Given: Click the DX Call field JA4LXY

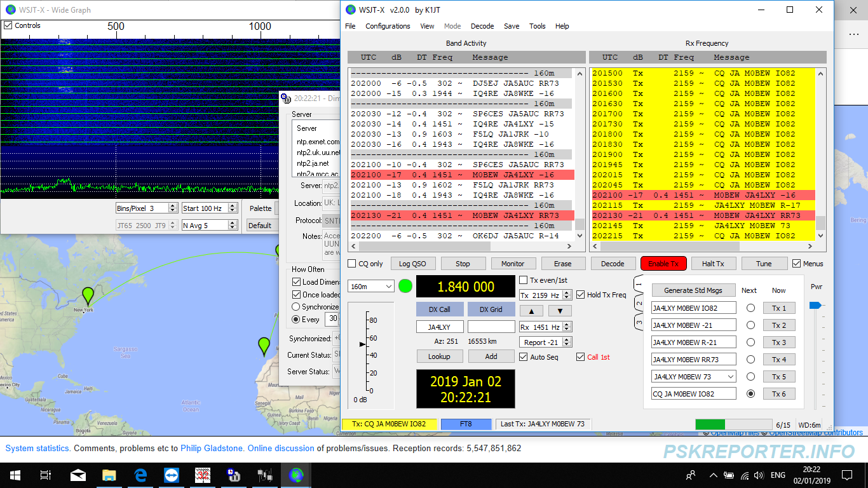Looking at the screenshot, I should (440, 327).
